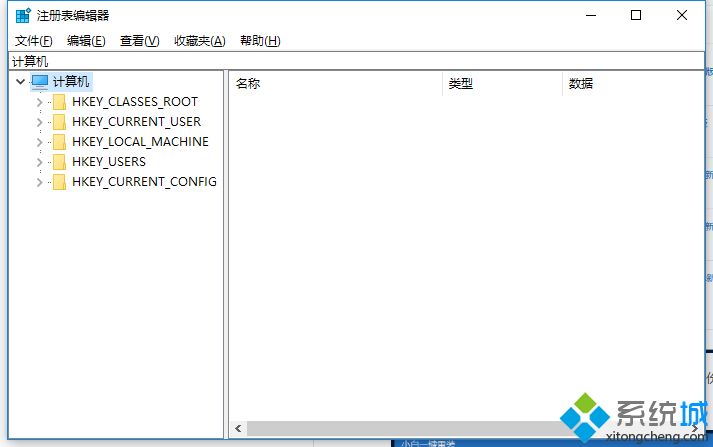Click the HKEY_CLASSES_ROOT folder icon
The image size is (713, 447).
point(59,102)
